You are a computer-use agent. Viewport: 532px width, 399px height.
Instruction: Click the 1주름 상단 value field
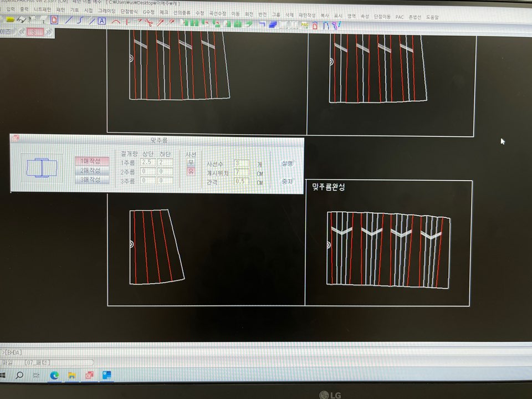(x=147, y=162)
